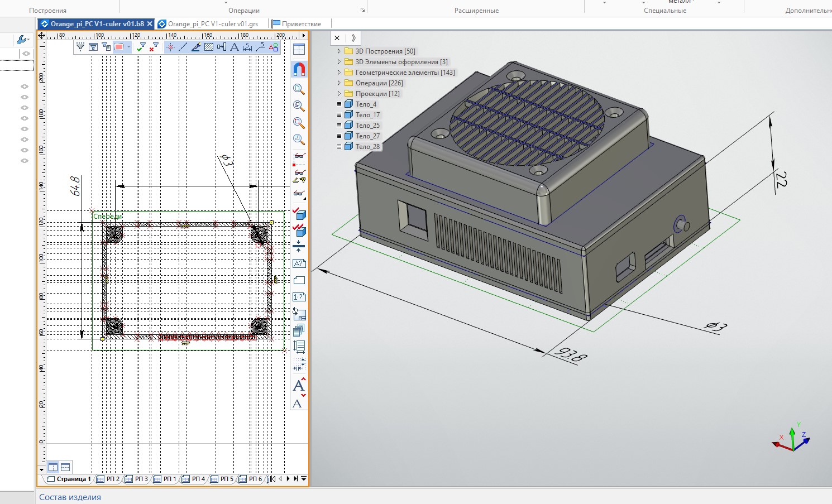832x504 pixels.
Task: Toggle the magnet snap icon
Action: (x=299, y=69)
